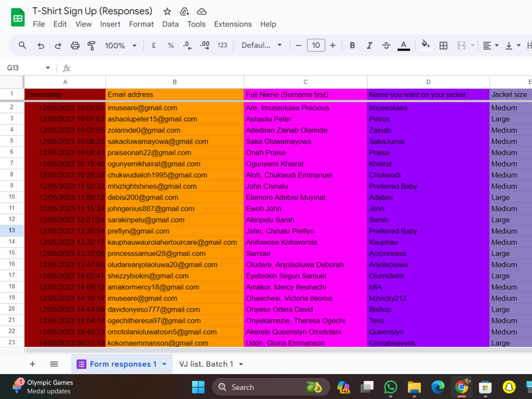
Task: Click the taskbar Search box
Action: 271,387
